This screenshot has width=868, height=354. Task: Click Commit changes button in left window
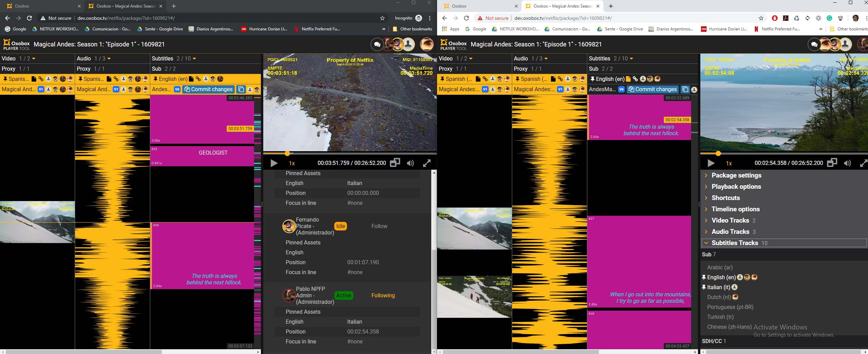209,89
